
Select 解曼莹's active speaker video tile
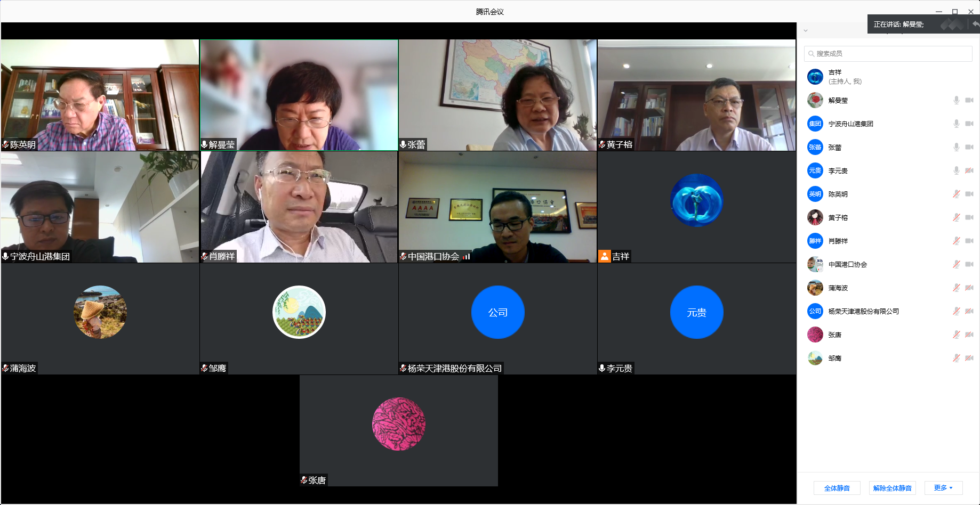point(299,95)
